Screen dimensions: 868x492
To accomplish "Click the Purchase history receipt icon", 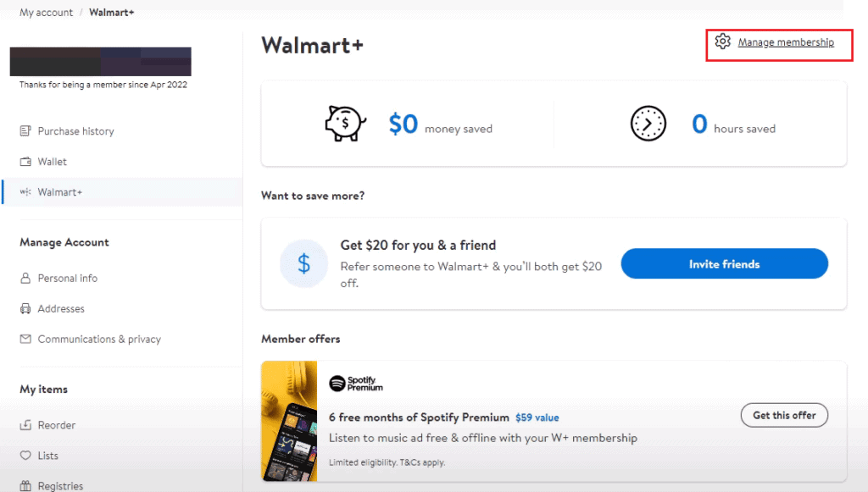I will click(x=25, y=131).
